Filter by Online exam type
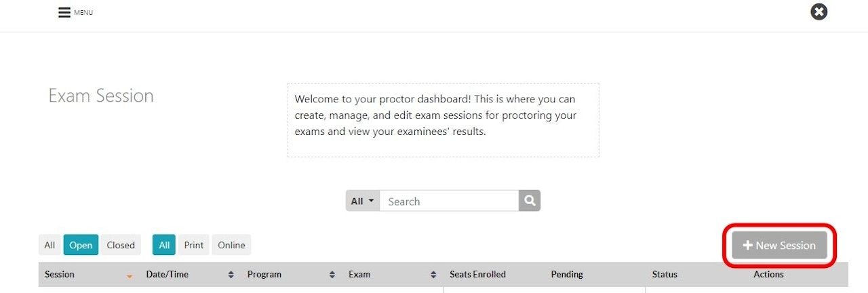This screenshot has height=293, width=868. tap(231, 245)
